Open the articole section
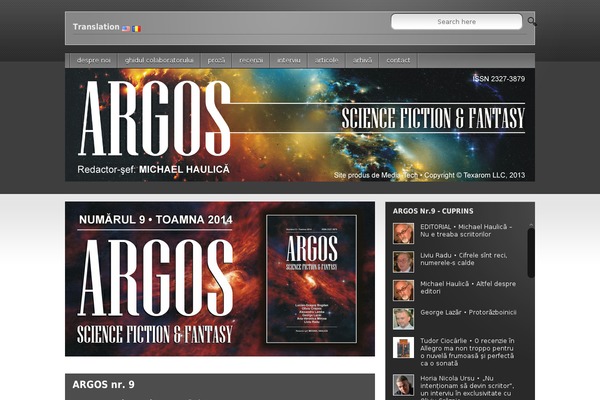 (327, 60)
